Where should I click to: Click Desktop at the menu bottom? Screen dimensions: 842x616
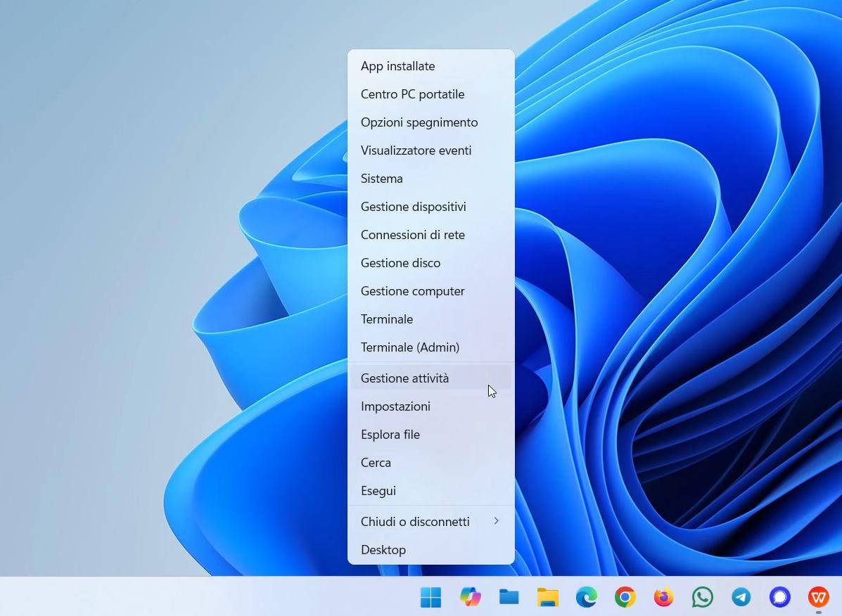coord(383,550)
